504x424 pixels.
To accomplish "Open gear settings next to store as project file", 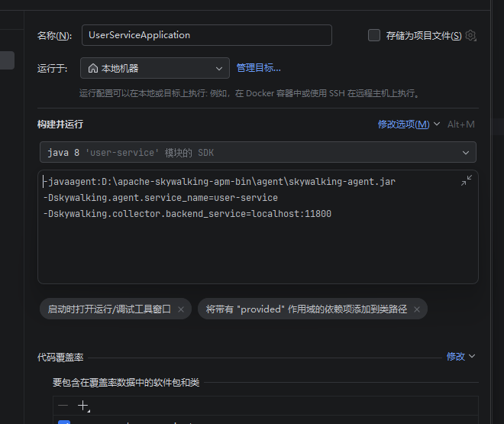I will point(471,35).
